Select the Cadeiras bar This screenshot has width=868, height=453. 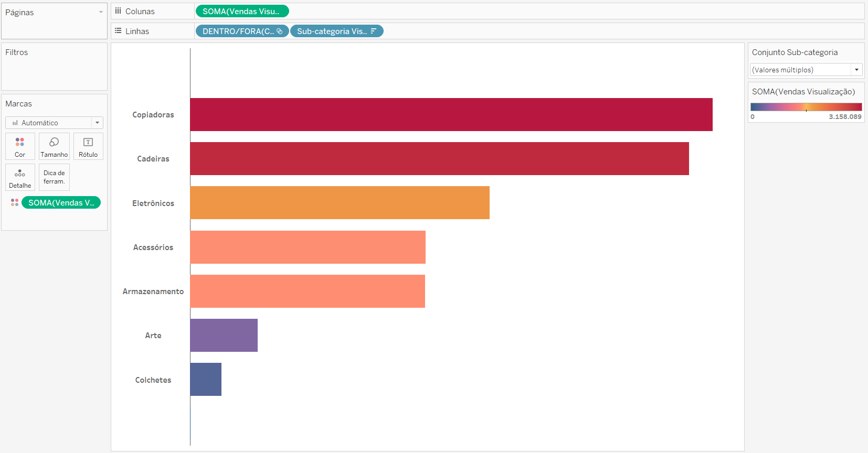click(440, 158)
